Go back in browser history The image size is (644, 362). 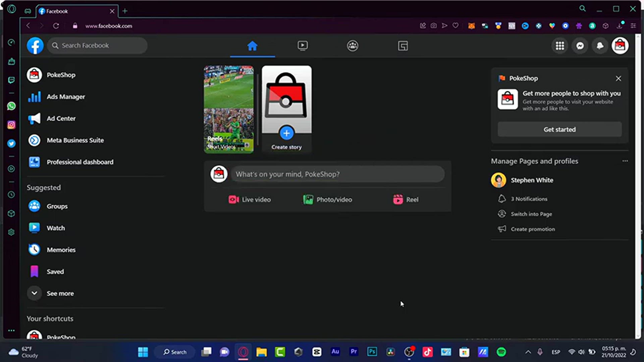coord(28,26)
